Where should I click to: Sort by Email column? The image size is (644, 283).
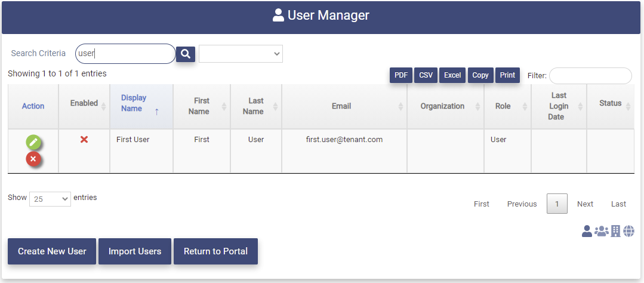point(344,106)
